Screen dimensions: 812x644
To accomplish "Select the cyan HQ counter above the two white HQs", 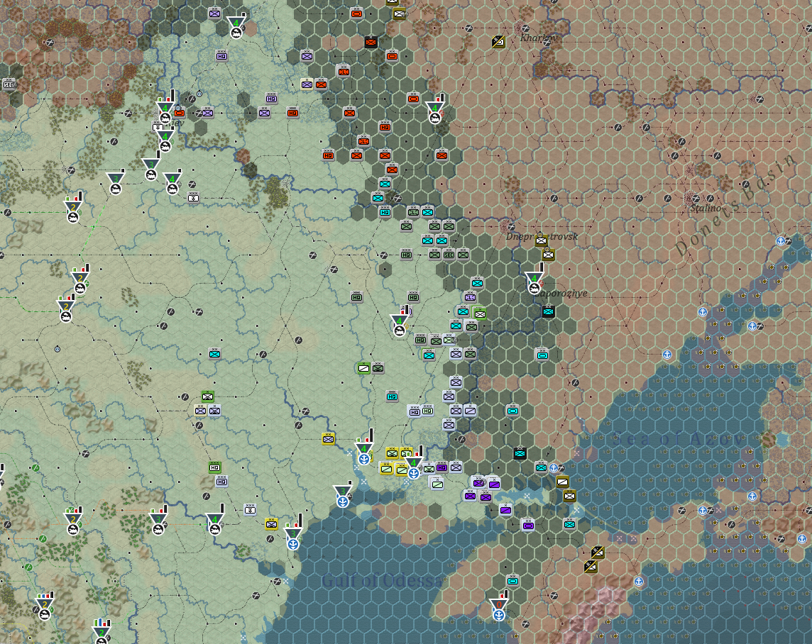I will (392, 396).
